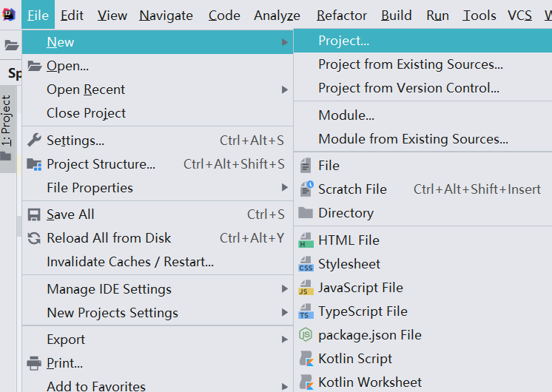Click the Scratch File icon
This screenshot has height=392, width=552.
[x=306, y=189]
